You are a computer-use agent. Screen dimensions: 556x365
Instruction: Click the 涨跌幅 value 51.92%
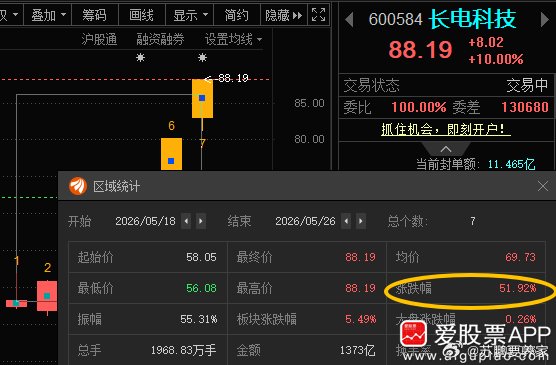518,288
